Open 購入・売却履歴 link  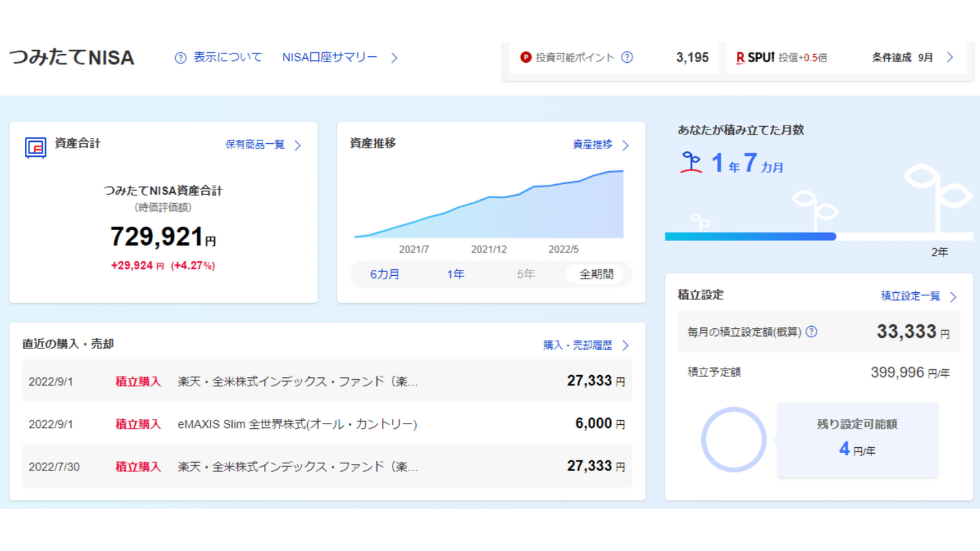coord(578,345)
